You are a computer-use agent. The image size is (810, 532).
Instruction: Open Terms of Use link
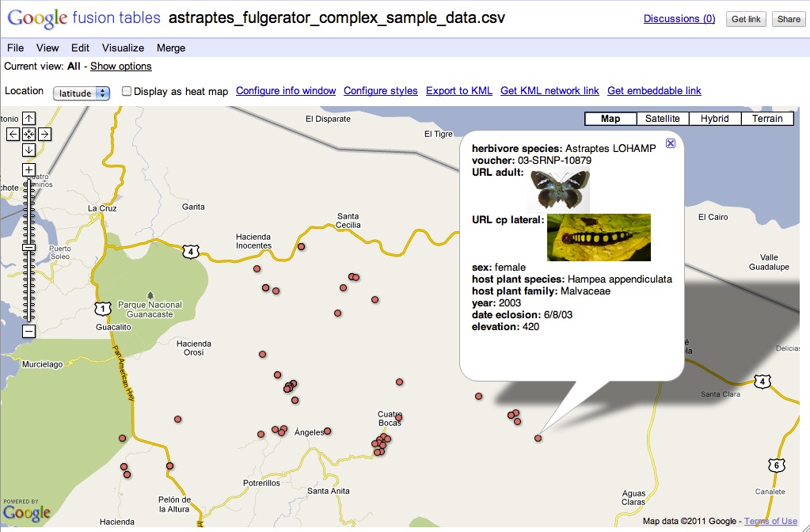click(x=770, y=521)
